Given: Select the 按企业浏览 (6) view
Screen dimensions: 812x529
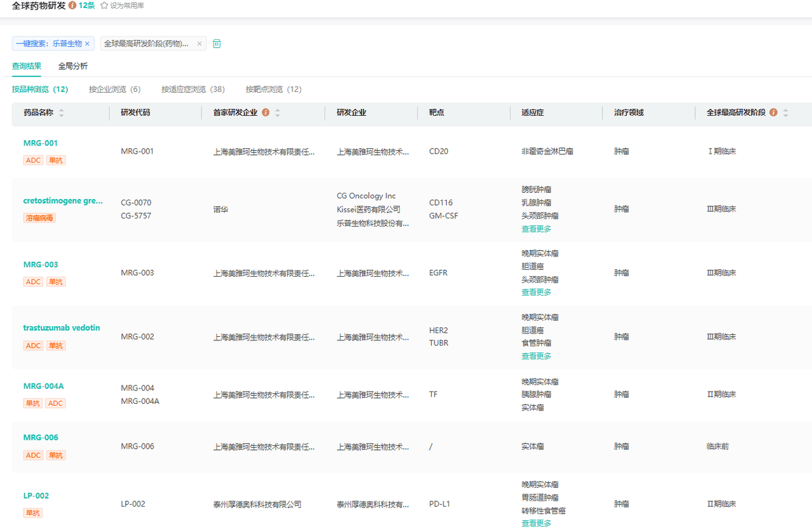Looking at the screenshot, I should (x=114, y=89).
